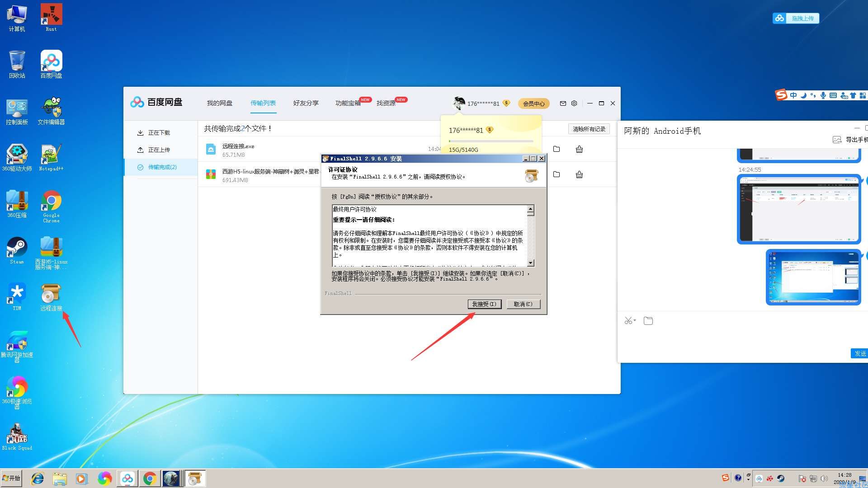Clear the 远程连接.exe transfer record
The height and width of the screenshot is (488, 868).
579,149
